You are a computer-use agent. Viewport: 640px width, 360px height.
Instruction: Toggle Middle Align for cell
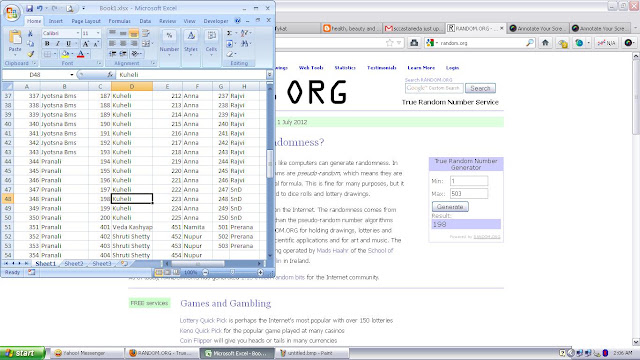(123, 33)
